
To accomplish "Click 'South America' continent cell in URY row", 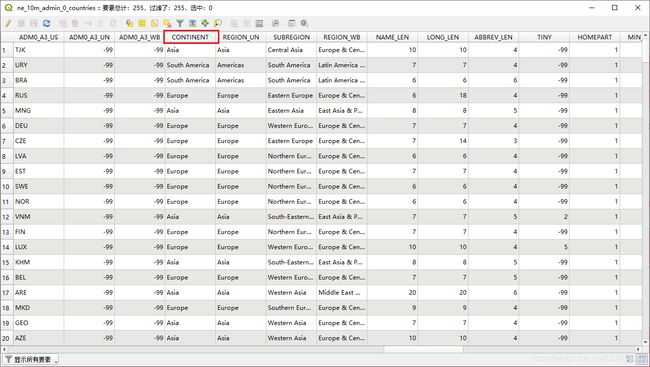I will [x=190, y=65].
